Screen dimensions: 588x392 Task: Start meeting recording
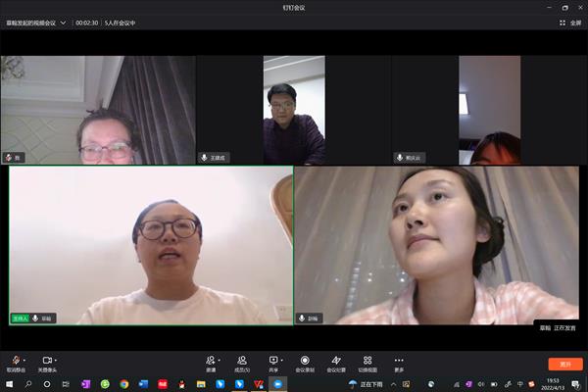305,361
